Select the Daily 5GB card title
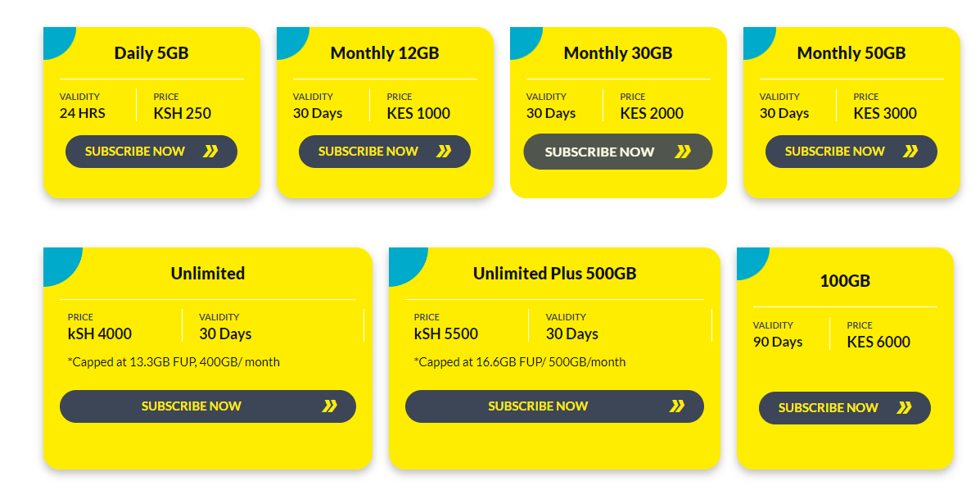Screen dimensions: 980x490 151,52
